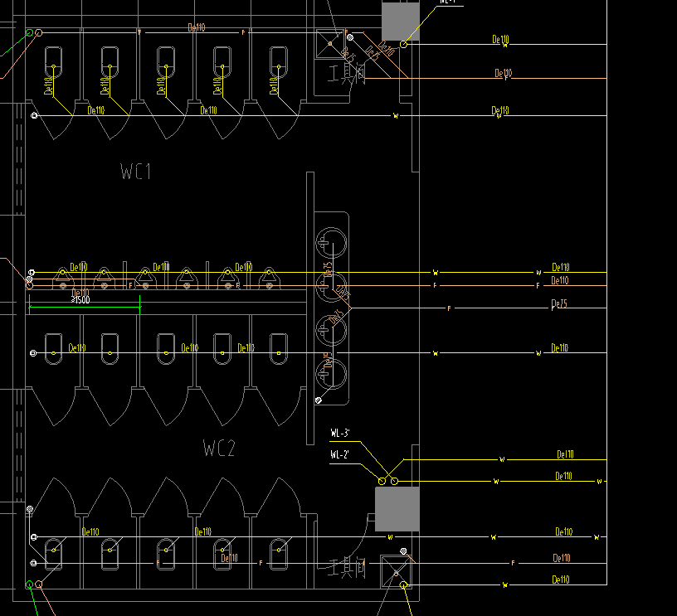Click the lower 工具间 room label
677x616 pixels.
347,568
